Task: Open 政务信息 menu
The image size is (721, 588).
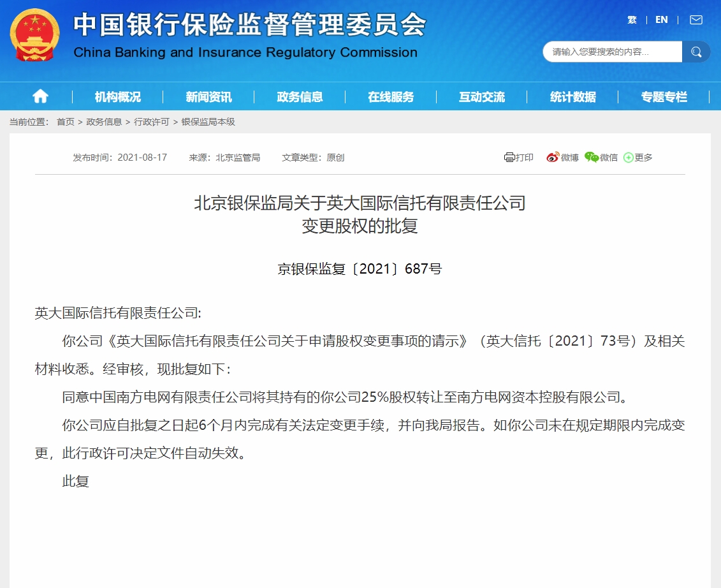Action: 300,97
